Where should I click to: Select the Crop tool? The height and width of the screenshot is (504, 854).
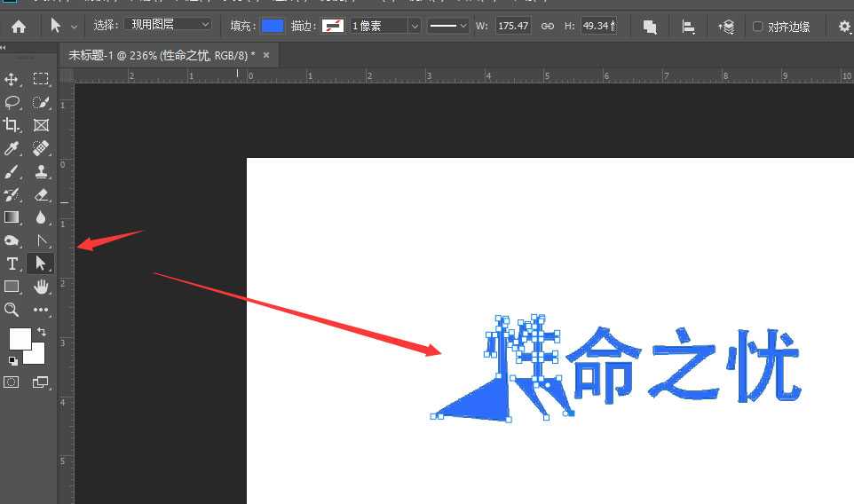click(12, 125)
